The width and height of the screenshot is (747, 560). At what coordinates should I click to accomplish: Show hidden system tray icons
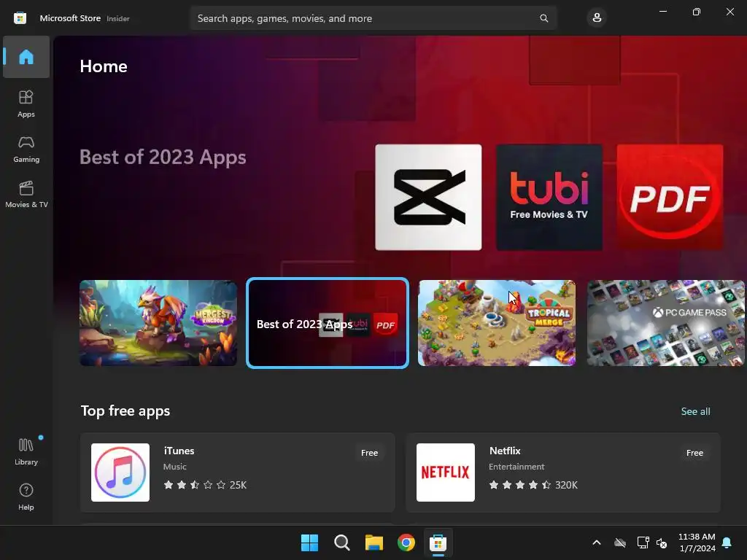[x=597, y=542]
